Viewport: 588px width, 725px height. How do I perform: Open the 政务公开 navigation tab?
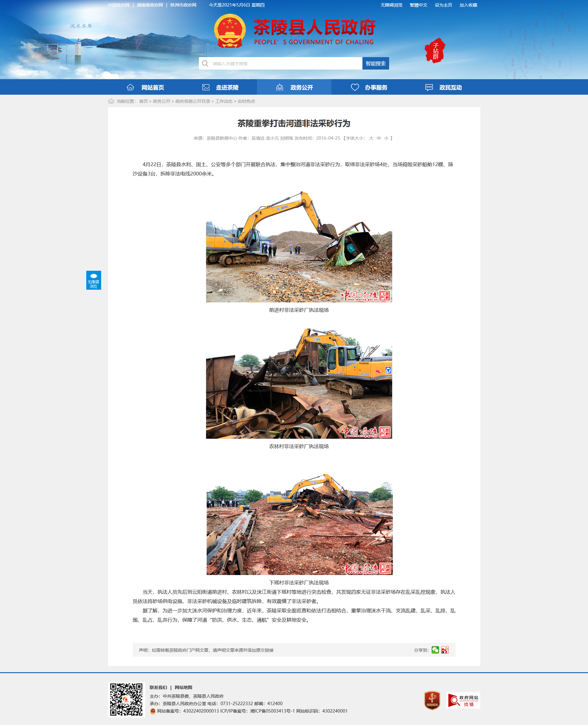294,88
